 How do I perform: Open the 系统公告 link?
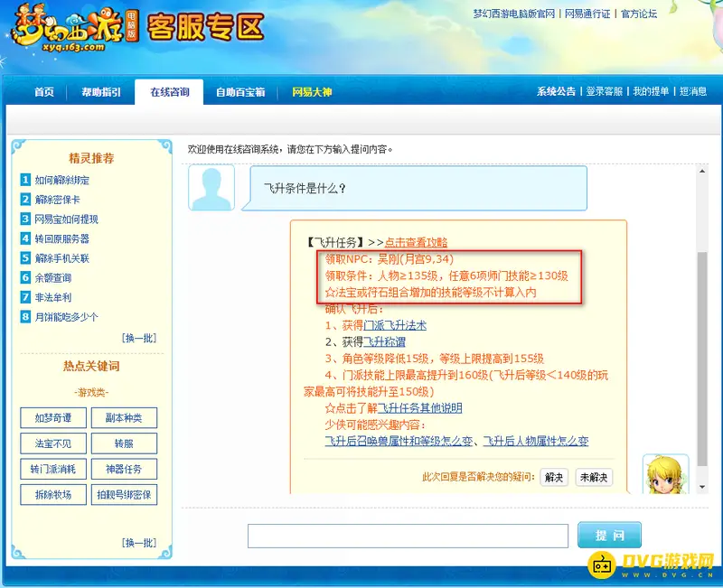[556, 91]
